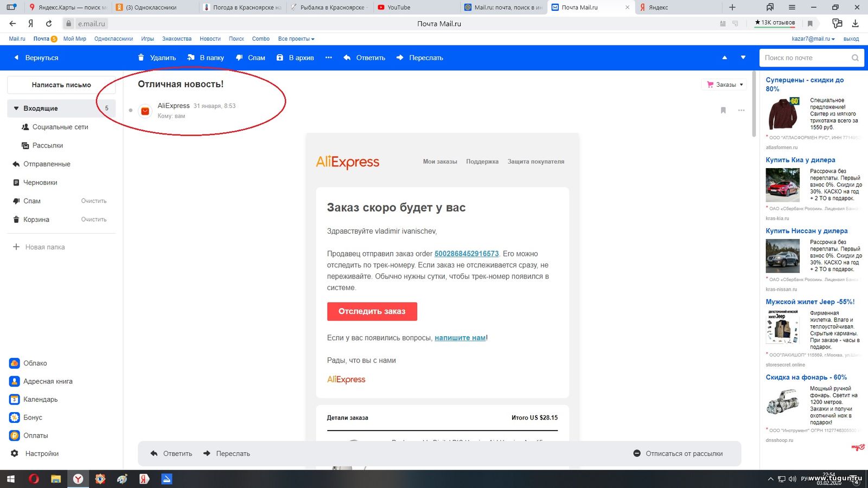Mark as spam with 'Спам' button
868x488 pixels.
[250, 57]
